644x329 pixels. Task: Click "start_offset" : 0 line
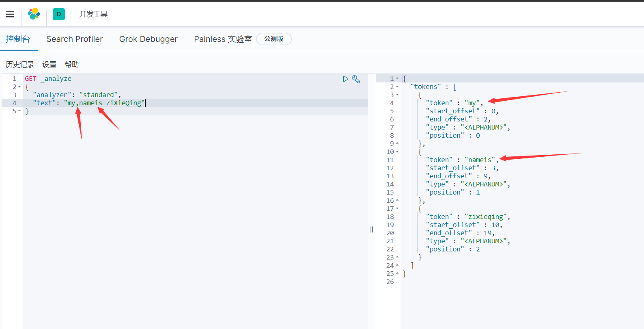(462, 111)
